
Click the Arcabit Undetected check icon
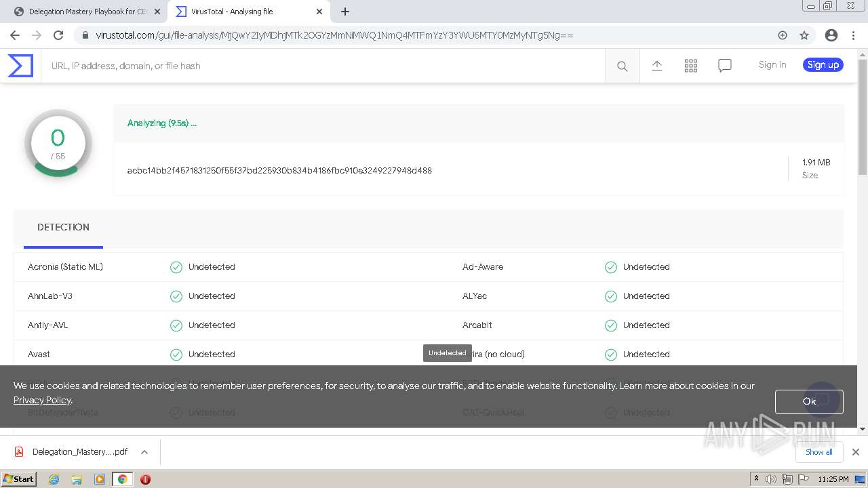pyautogui.click(x=611, y=325)
